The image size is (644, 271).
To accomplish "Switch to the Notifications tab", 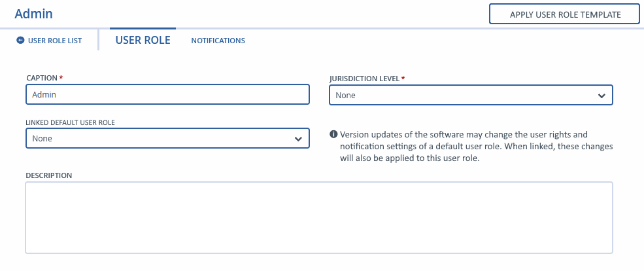I will [x=218, y=41].
